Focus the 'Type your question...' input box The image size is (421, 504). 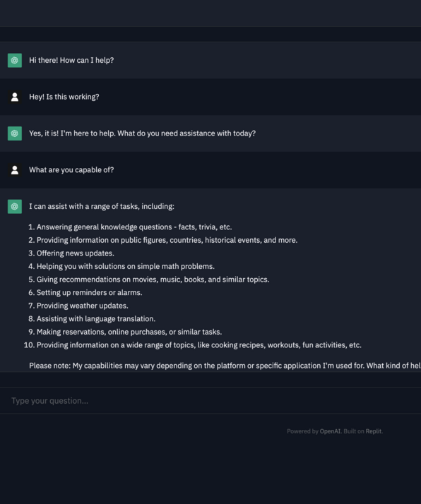pyautogui.click(x=210, y=400)
